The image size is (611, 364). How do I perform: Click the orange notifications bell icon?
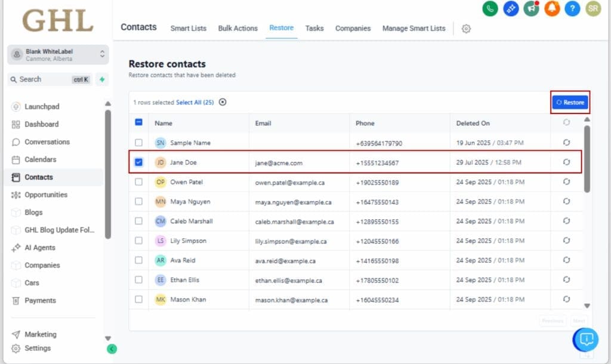552,10
